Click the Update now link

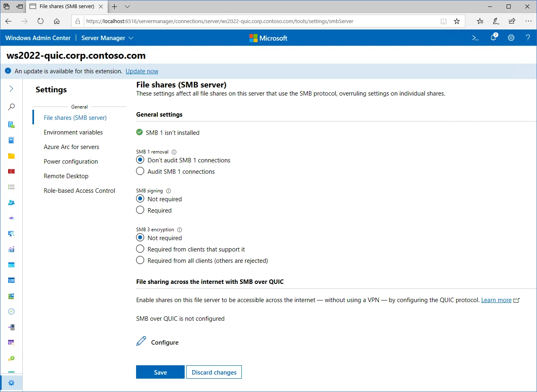[x=142, y=71]
